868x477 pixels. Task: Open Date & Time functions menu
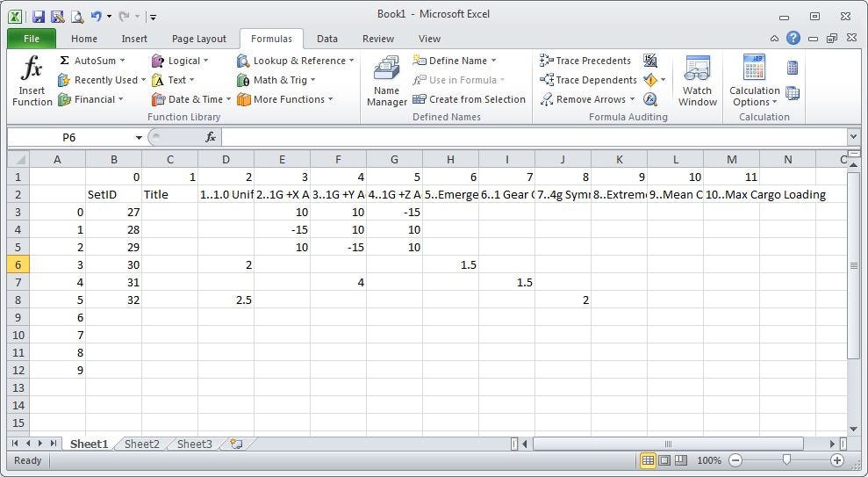[191, 99]
